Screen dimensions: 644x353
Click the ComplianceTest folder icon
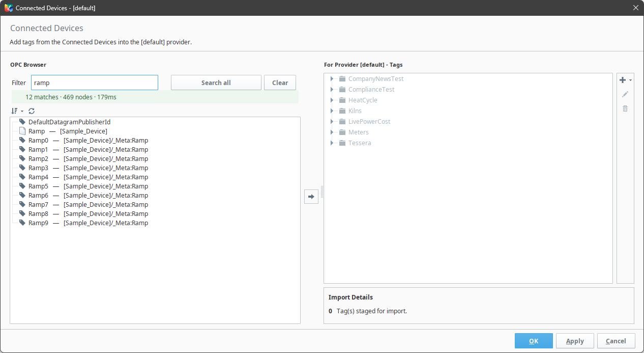point(342,90)
